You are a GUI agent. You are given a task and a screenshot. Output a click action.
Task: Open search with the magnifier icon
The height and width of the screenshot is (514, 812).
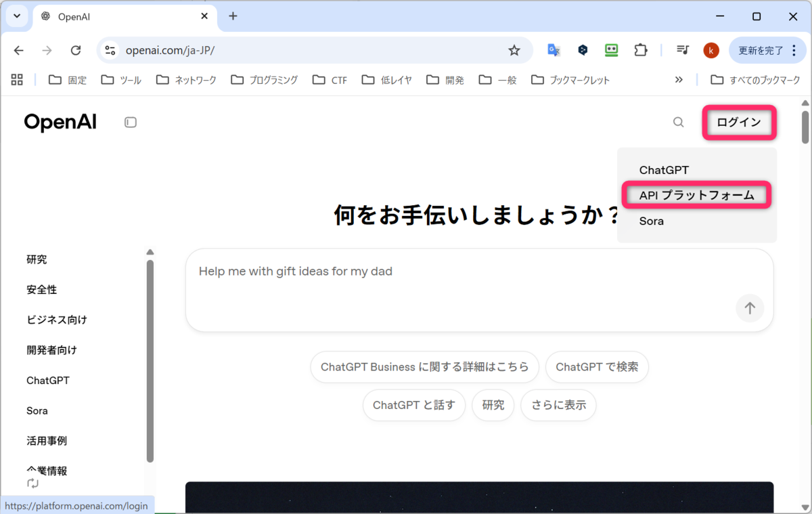678,122
